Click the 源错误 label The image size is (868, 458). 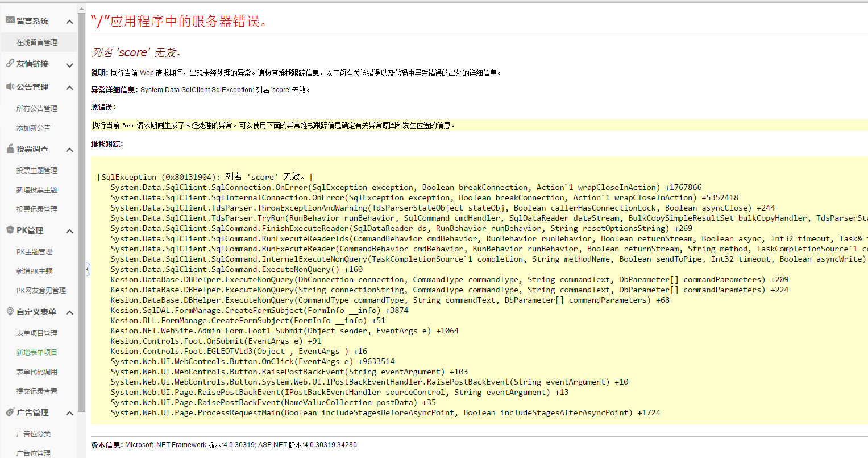[x=103, y=107]
